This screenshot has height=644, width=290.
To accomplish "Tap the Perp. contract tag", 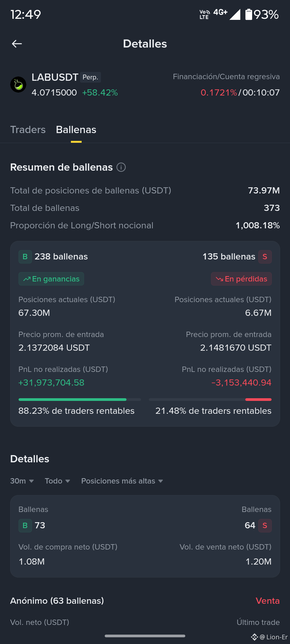I will pyautogui.click(x=90, y=77).
